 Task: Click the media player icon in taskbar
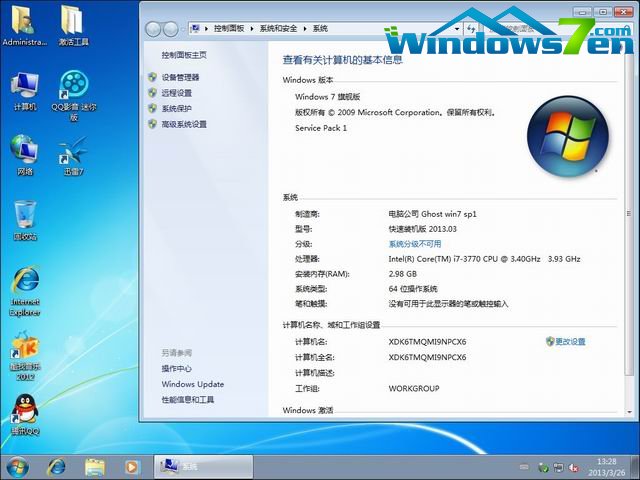pos(131,466)
